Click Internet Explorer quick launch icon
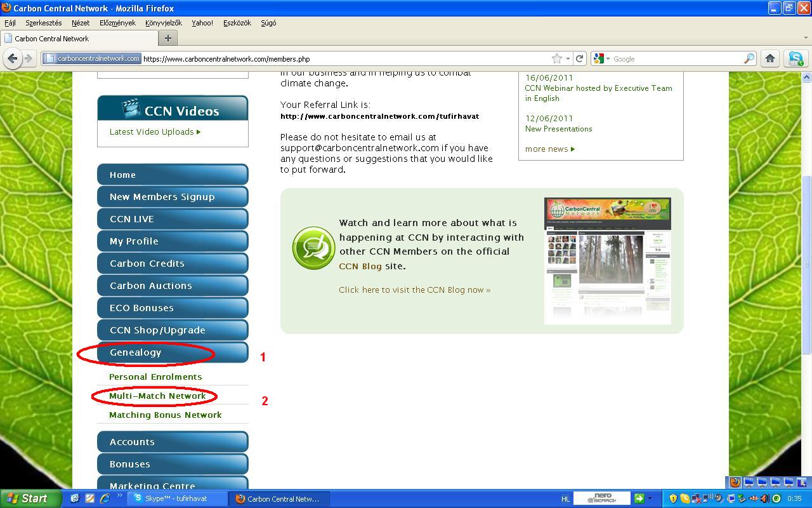Viewport: 812px width, 508px height. [x=105, y=498]
